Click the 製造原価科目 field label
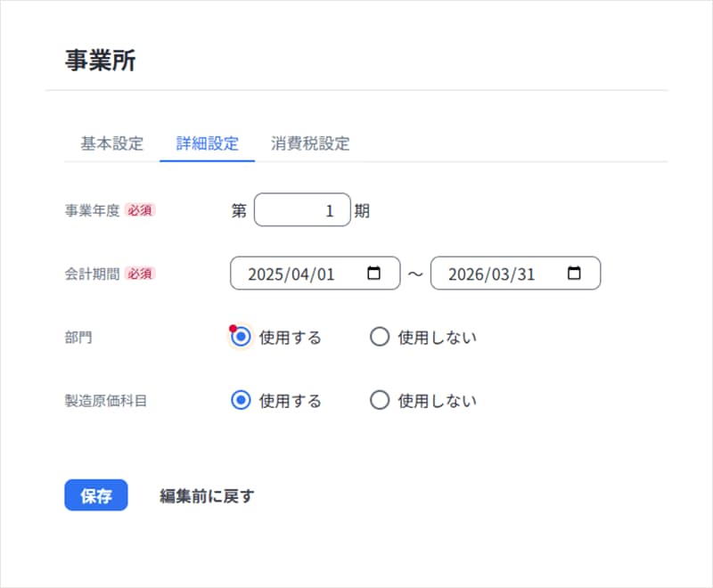Viewport: 713px width, 588px height. tap(100, 401)
